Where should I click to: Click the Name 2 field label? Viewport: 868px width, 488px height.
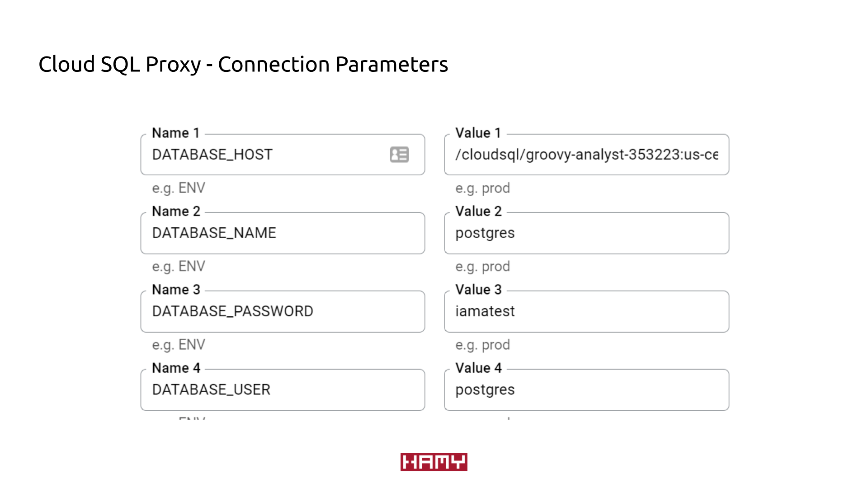coord(176,211)
